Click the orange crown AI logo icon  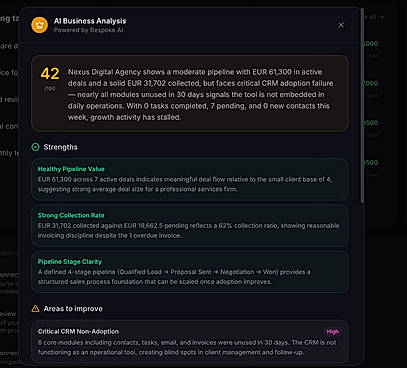(39, 25)
